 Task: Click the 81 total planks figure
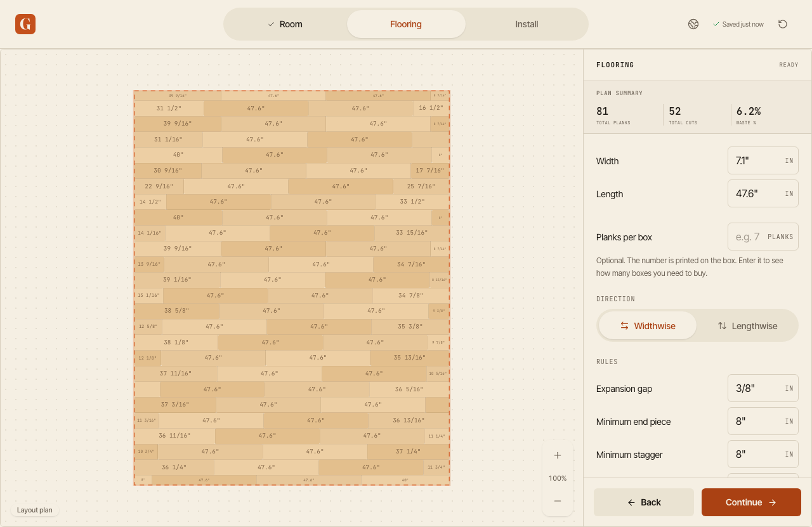[x=602, y=111]
